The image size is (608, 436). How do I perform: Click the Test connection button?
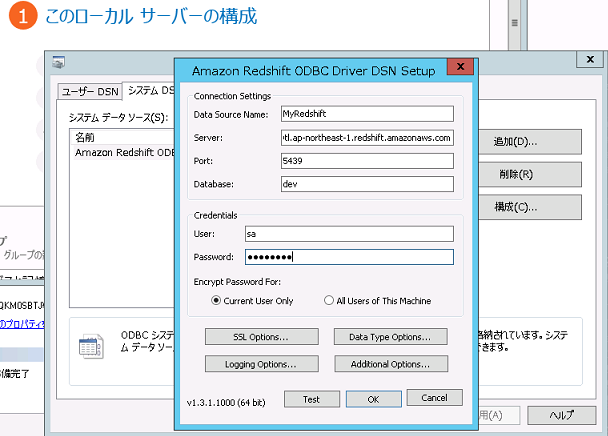coord(312,399)
